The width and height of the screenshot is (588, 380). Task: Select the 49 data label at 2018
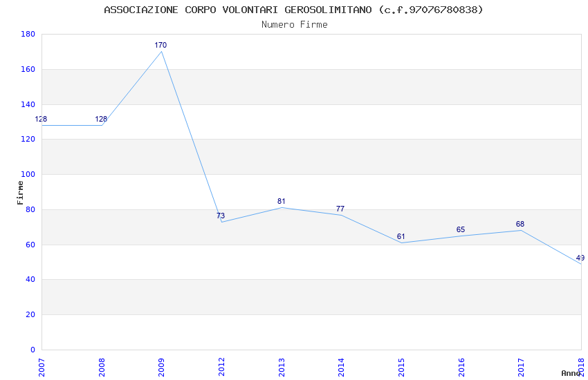click(580, 258)
